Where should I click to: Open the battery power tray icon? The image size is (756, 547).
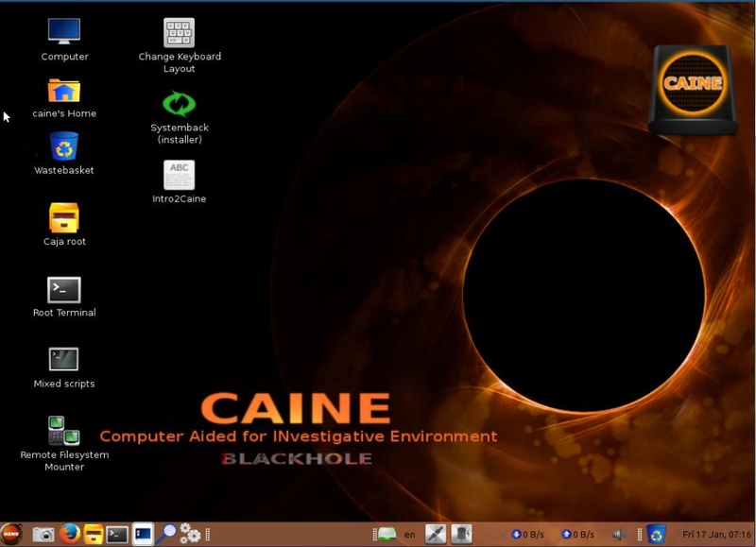click(462, 534)
